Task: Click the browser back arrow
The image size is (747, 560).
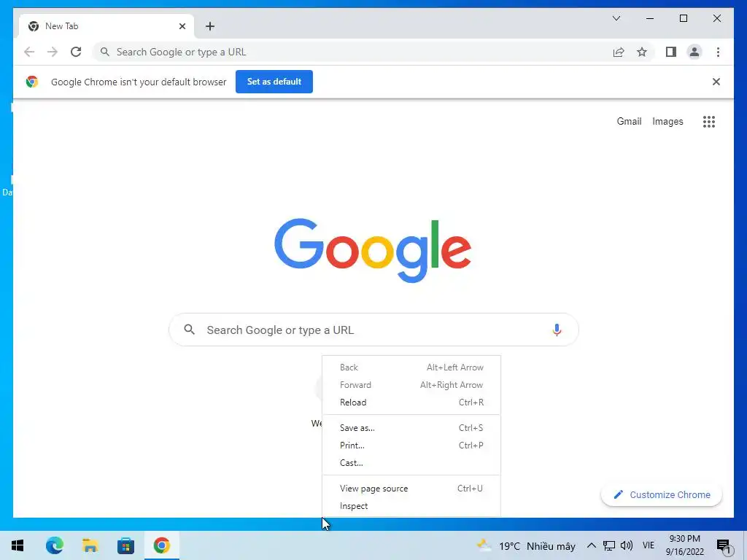Action: 29,52
